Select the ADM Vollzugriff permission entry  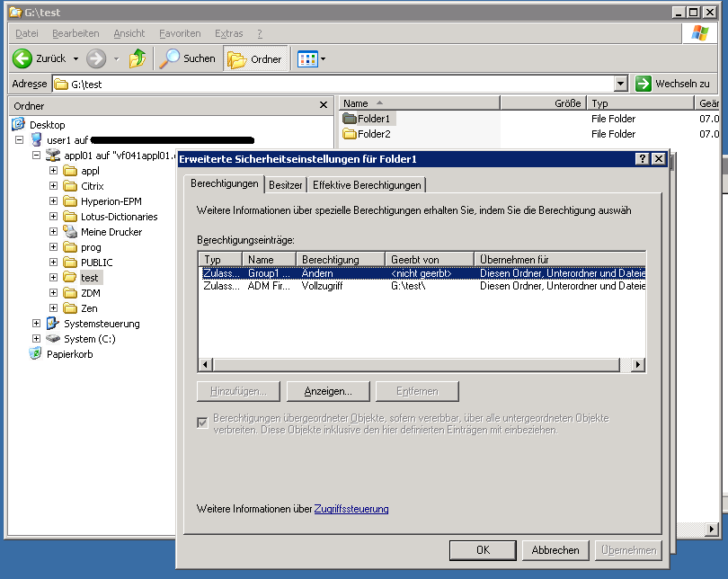point(423,286)
